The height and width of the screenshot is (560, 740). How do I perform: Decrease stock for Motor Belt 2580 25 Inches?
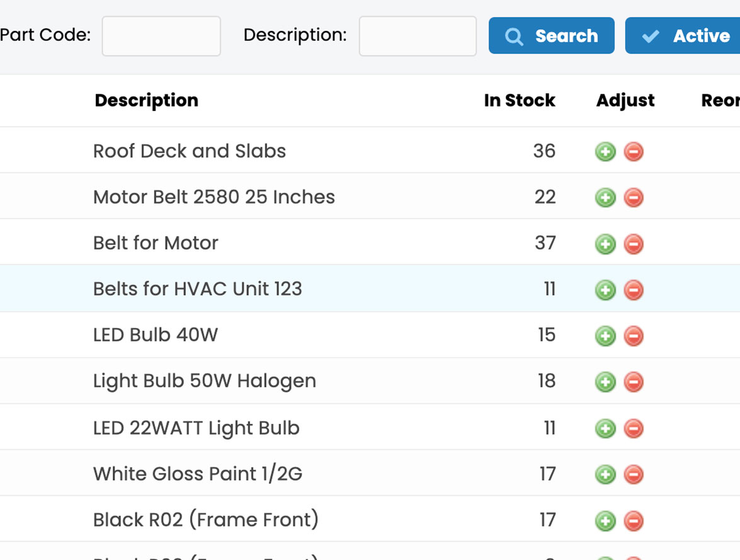pos(634,197)
